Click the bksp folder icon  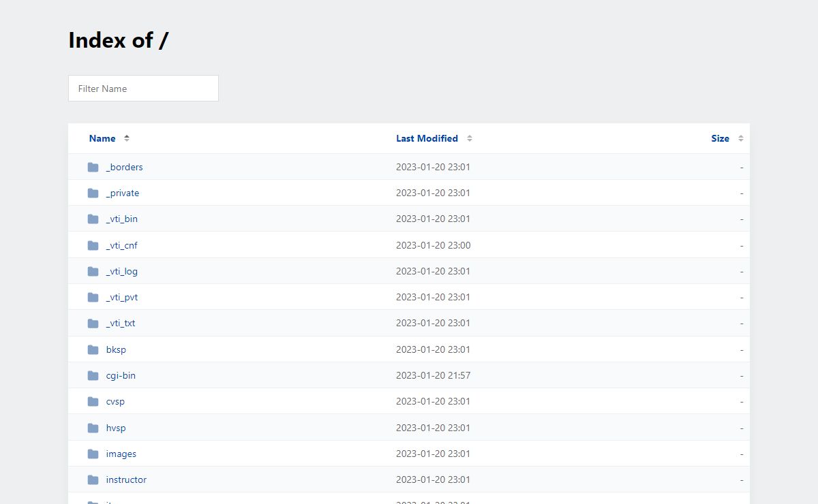pos(93,350)
